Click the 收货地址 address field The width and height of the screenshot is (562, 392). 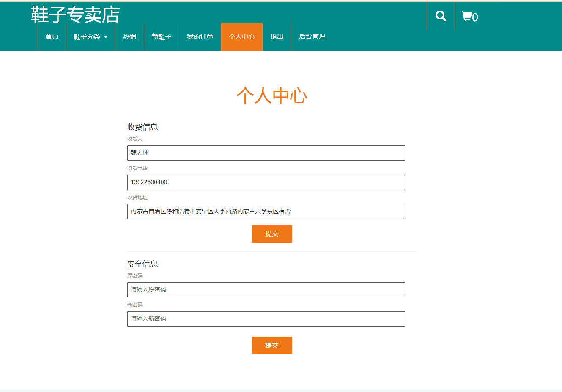click(x=266, y=211)
